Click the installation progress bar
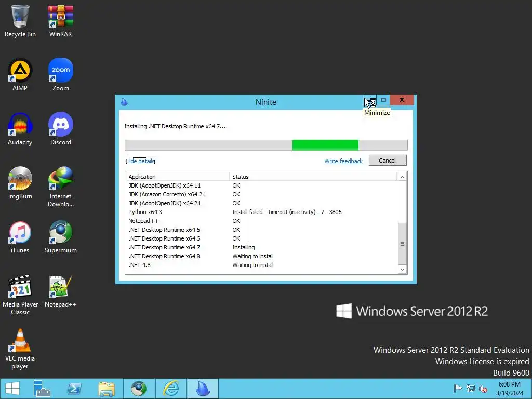The width and height of the screenshot is (532, 399). click(266, 145)
